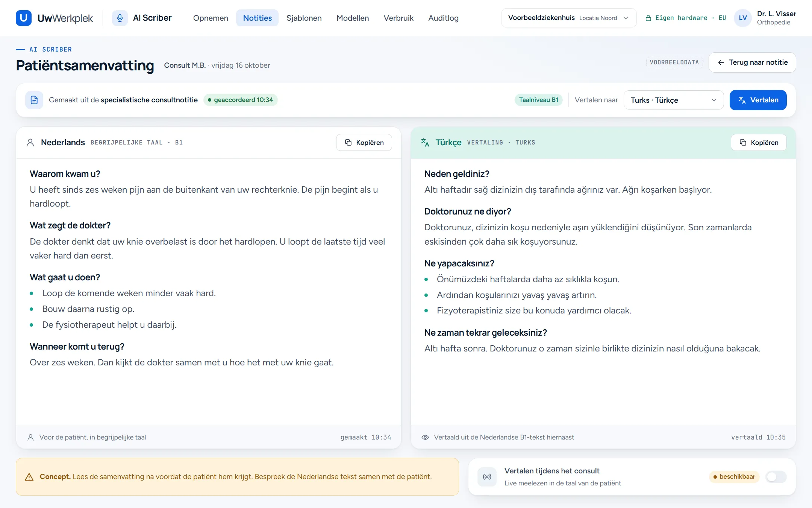Copy the Nederlands text with Kopiëren
Screen dimensions: 812x508
(364, 143)
